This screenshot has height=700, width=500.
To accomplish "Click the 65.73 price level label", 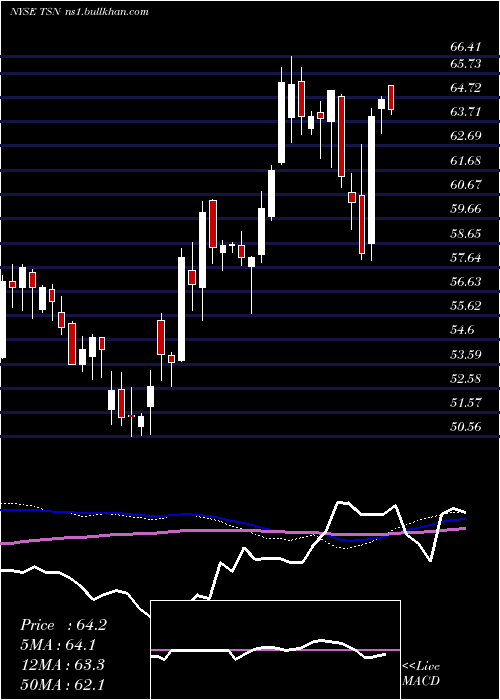I will tap(465, 64).
